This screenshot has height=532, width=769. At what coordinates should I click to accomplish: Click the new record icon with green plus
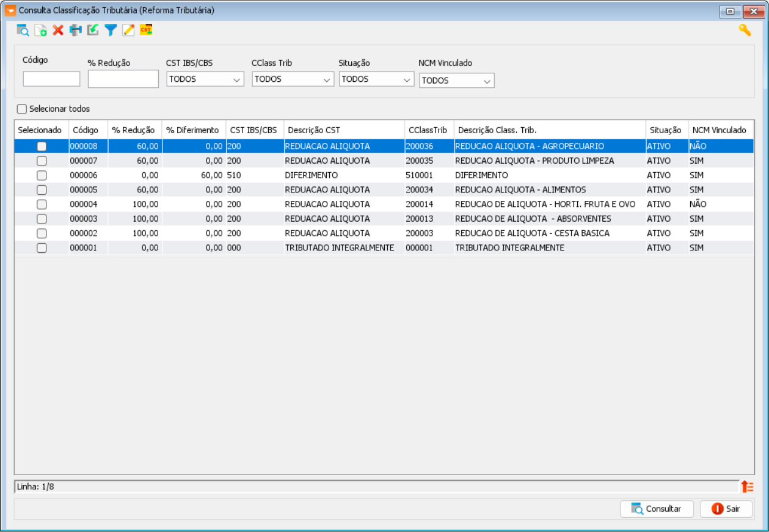pos(40,30)
